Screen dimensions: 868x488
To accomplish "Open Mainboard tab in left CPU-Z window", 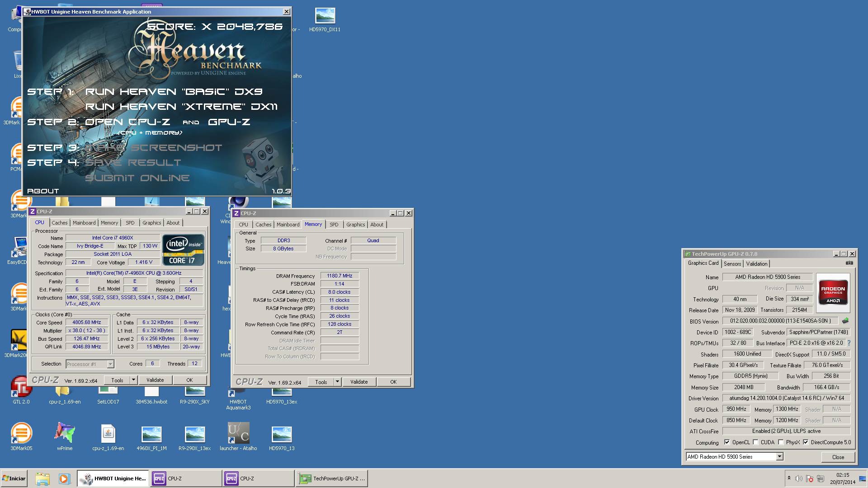I will click(84, 223).
